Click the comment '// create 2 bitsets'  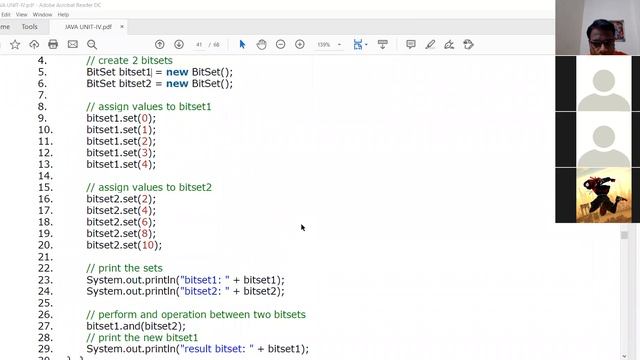[129, 60]
